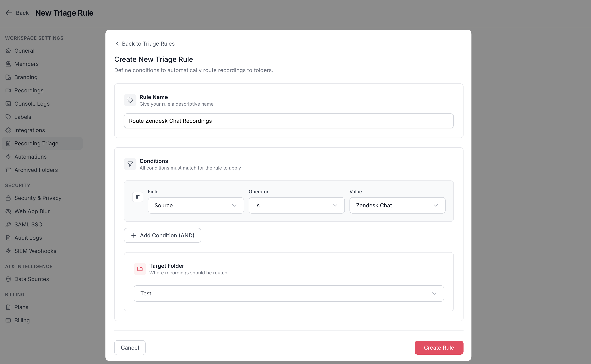Open the Operator dropdown showing Is
This screenshot has height=364, width=591.
click(296, 205)
